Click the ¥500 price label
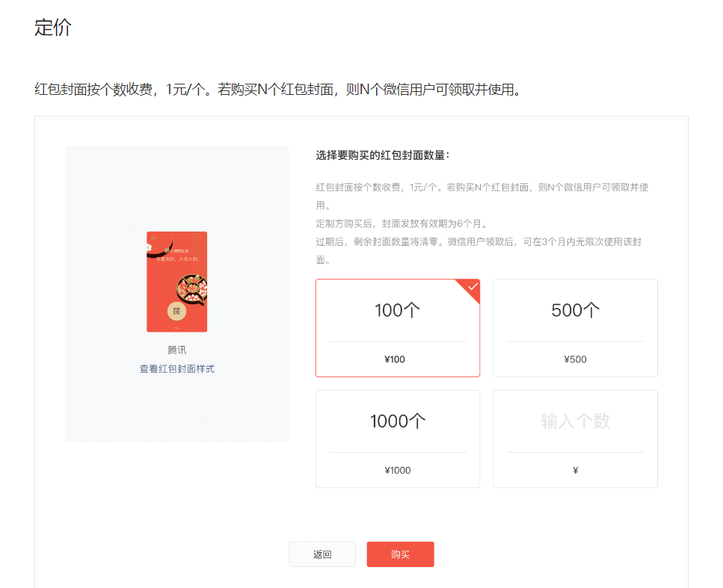 pyautogui.click(x=575, y=359)
